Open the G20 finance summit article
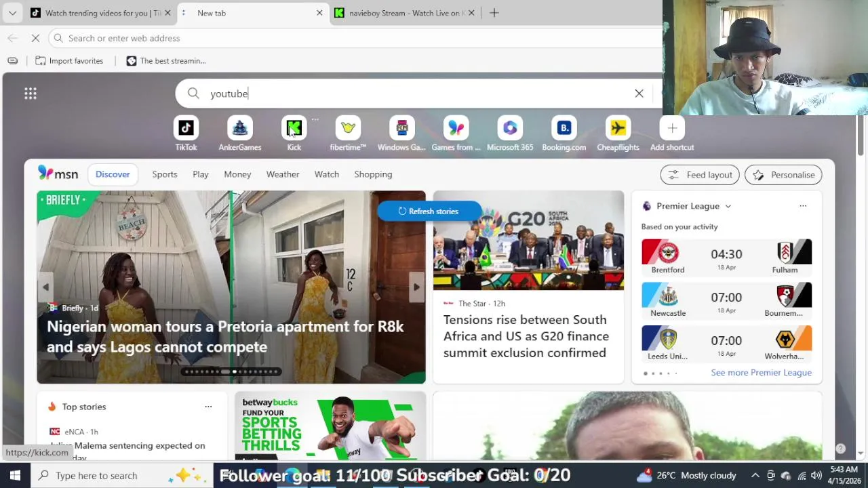 [526, 336]
